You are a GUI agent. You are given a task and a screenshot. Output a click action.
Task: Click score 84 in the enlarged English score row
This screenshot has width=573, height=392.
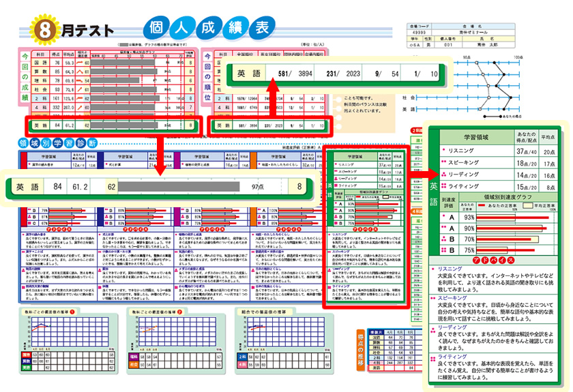[57, 187]
